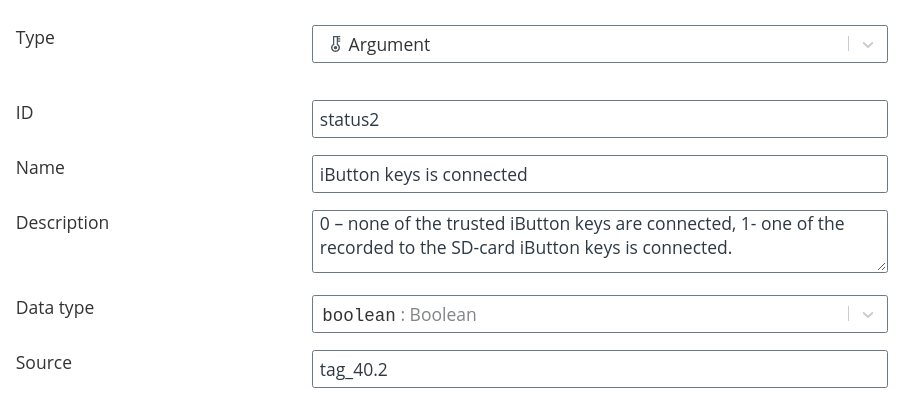Click the divider beside the Data type chevron
This screenshot has height=398, width=901.
[848, 314]
